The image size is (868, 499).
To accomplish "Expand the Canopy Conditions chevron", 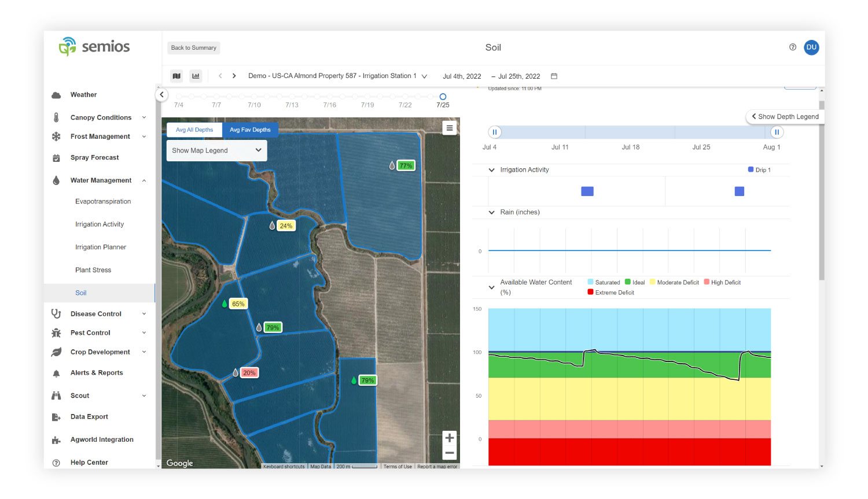I will pyautogui.click(x=144, y=117).
